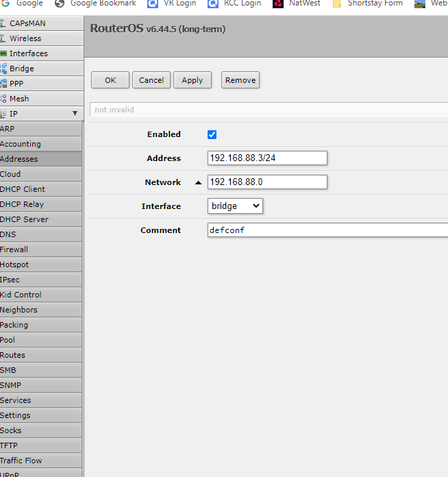Click the Wireless antenna icon
The height and width of the screenshot is (477, 448).
pos(3,38)
